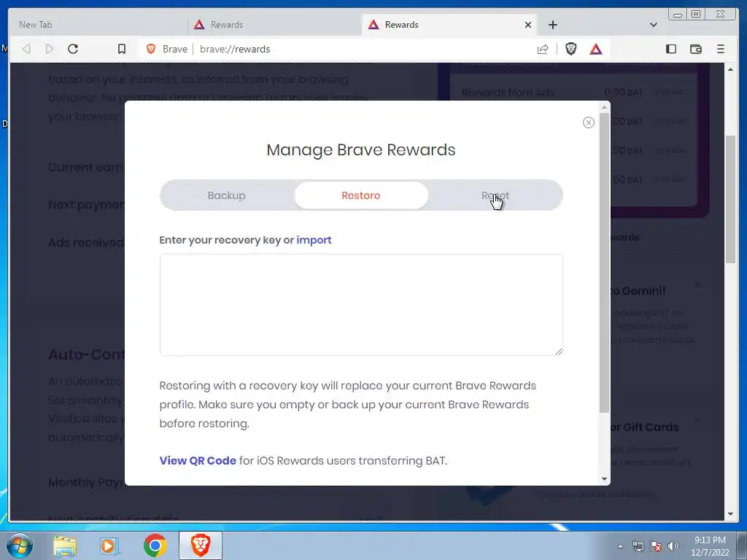Open a new tab with plus button
This screenshot has height=560, width=747.
pyautogui.click(x=553, y=25)
